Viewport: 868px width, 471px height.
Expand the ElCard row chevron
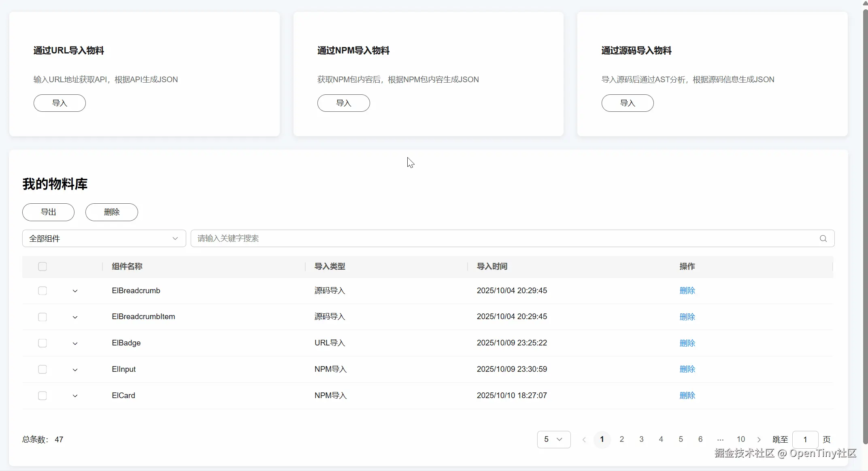(x=75, y=396)
